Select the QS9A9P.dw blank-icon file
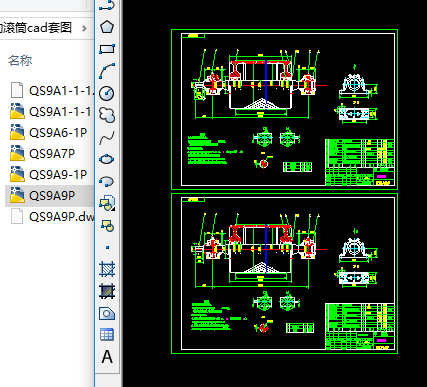This screenshot has width=427, height=387. point(53,217)
